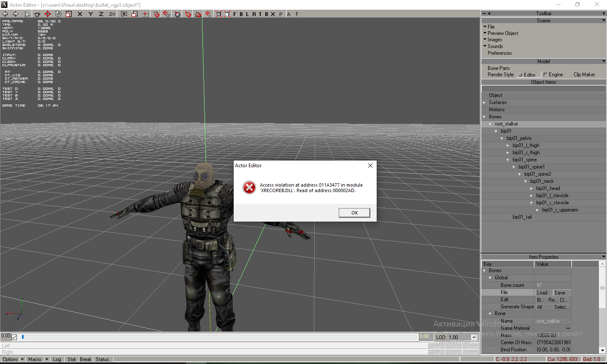
Task: Toggle the ZX plane constraint
Action: 112,14
